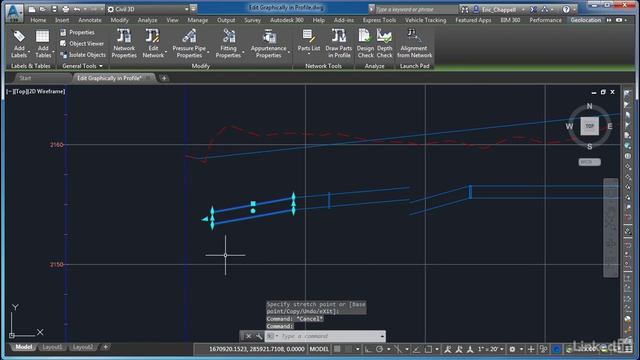
Task: Toggle grid display in the status bar
Action: click(337, 349)
